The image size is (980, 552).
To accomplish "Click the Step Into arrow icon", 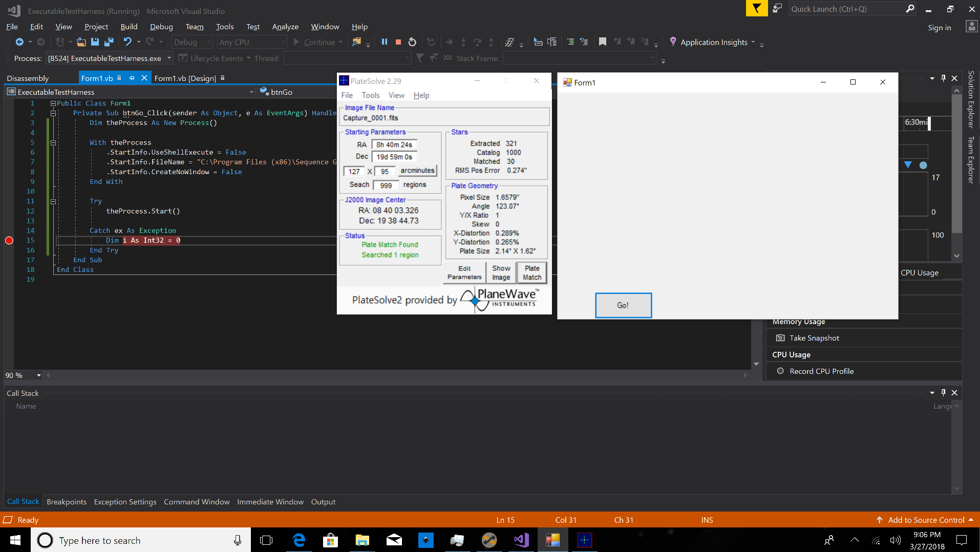I will tap(463, 42).
